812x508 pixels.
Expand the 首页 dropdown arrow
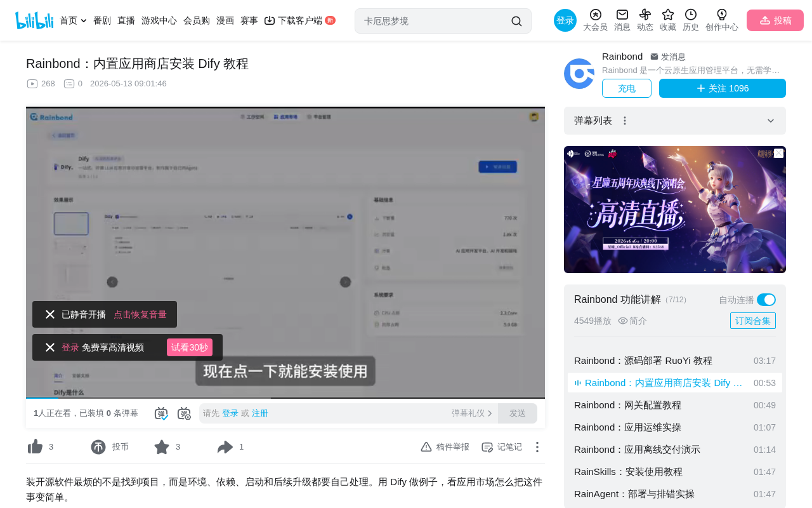[84, 21]
